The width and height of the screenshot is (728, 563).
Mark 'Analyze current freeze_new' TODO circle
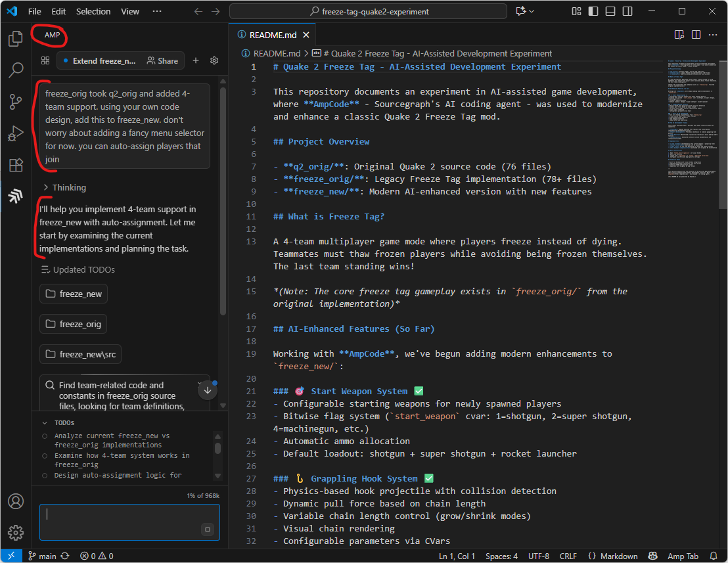pos(45,436)
